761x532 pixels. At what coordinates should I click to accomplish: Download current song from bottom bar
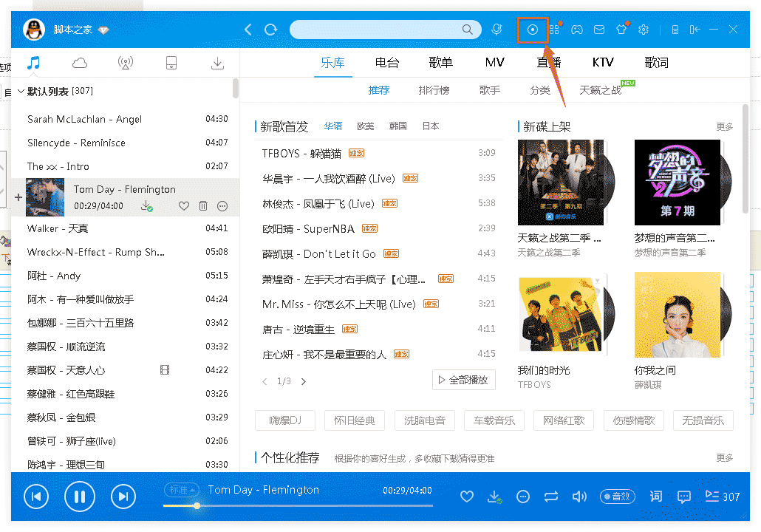pyautogui.click(x=494, y=496)
